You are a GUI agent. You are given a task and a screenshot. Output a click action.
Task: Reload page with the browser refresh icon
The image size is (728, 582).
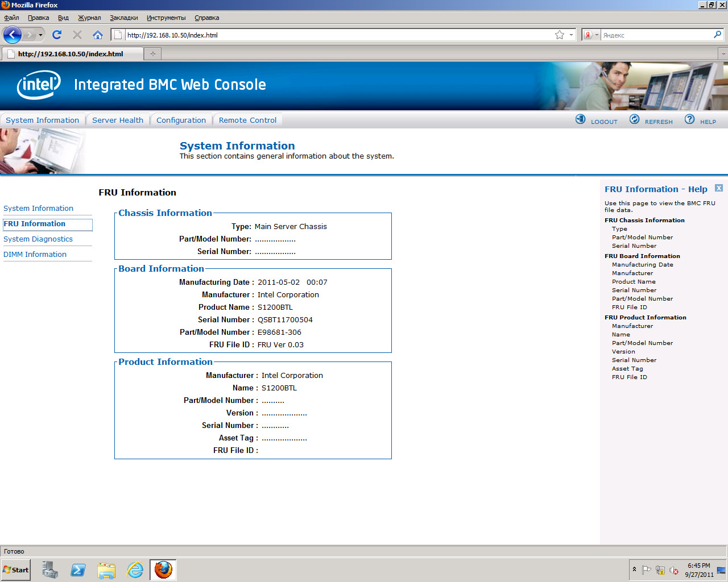pos(57,35)
